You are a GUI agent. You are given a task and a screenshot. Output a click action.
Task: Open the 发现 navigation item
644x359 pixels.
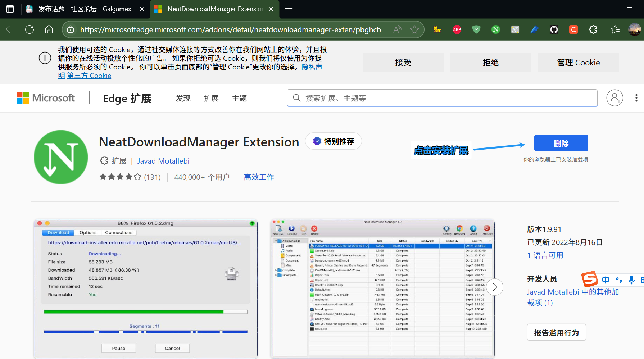coord(183,98)
